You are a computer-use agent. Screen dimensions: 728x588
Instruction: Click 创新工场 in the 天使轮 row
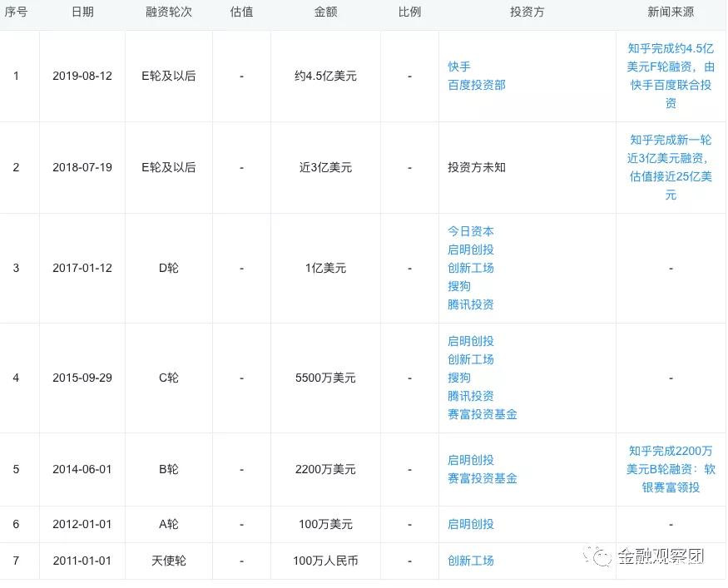click(x=470, y=561)
